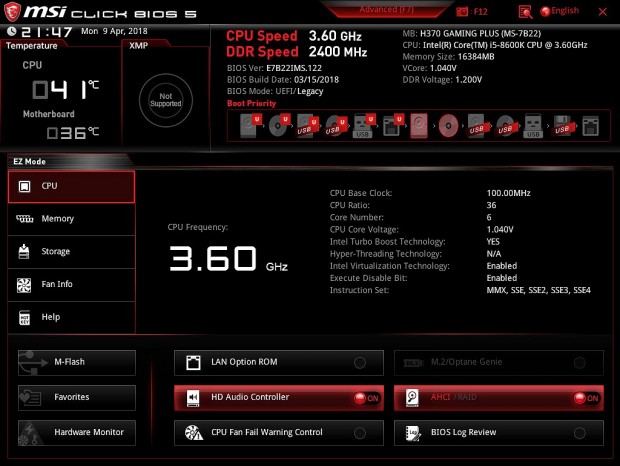
Task: Select legacy USB key boot icon
Action: pyautogui.click(x=533, y=126)
